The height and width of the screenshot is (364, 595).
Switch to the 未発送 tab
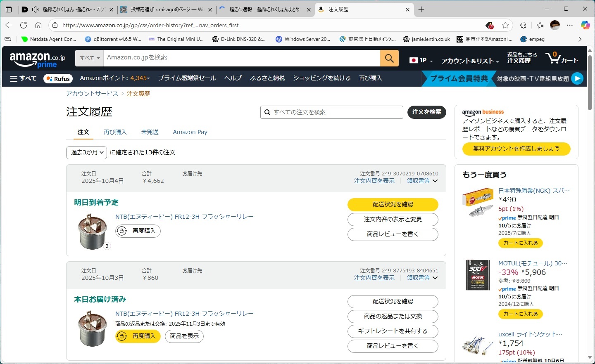coord(150,132)
